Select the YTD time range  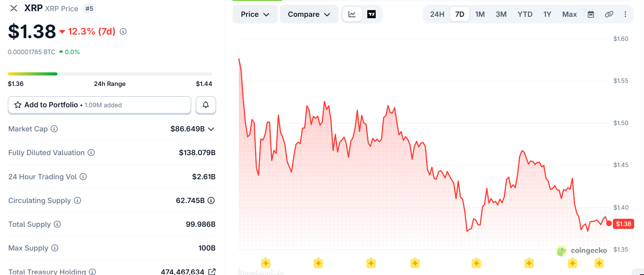click(525, 14)
